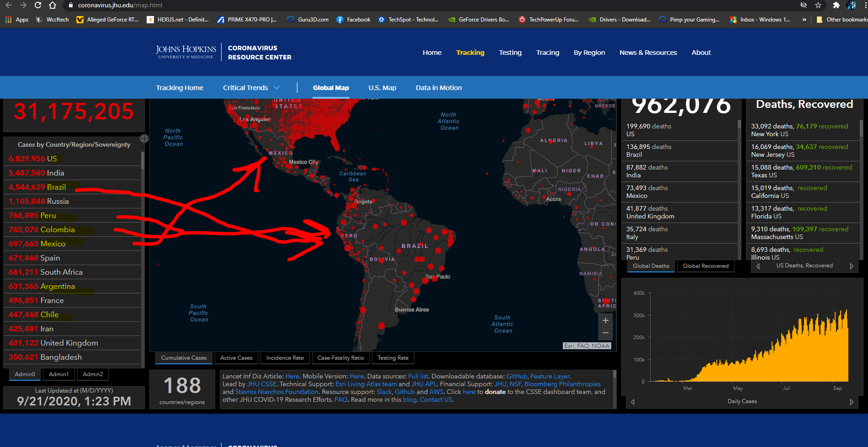Go to Tracking Home

tap(180, 88)
